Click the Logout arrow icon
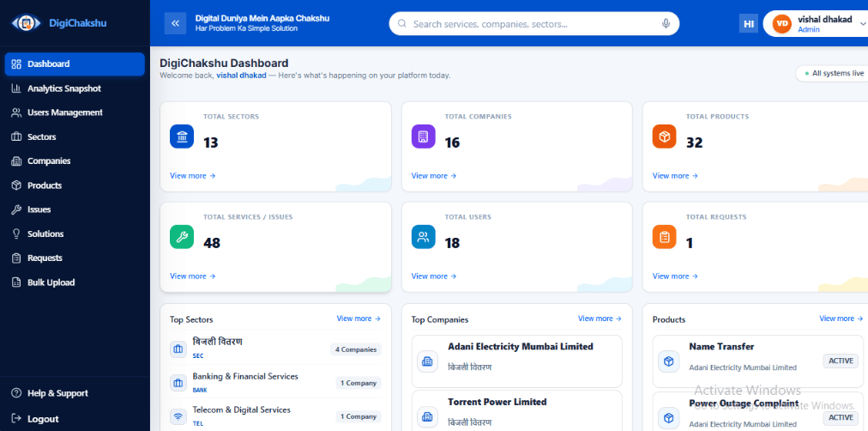The width and height of the screenshot is (868, 431). pyautogui.click(x=16, y=419)
